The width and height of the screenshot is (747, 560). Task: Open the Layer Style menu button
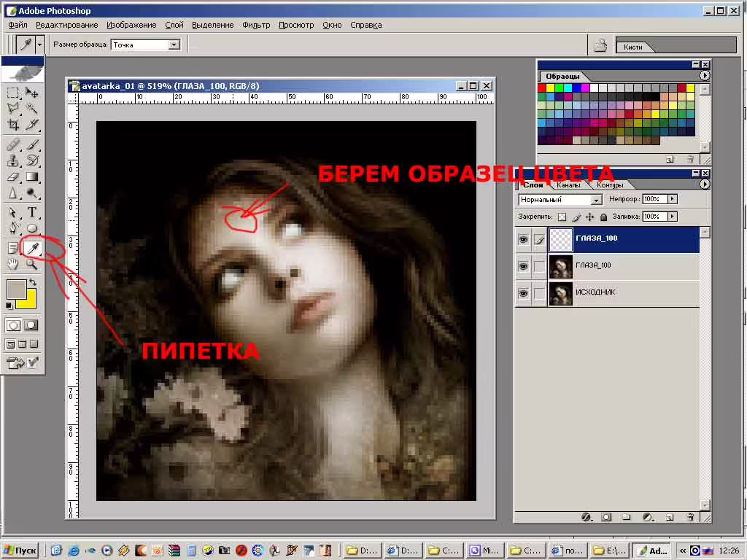click(x=587, y=517)
